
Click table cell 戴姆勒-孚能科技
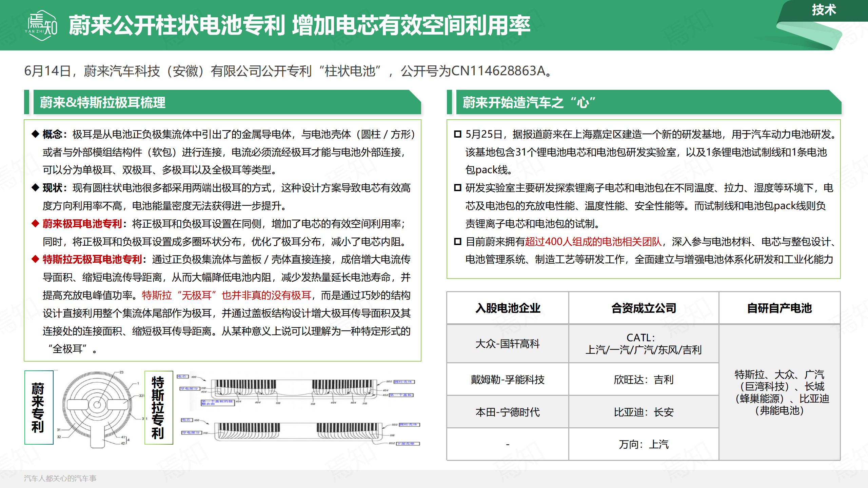click(508, 380)
